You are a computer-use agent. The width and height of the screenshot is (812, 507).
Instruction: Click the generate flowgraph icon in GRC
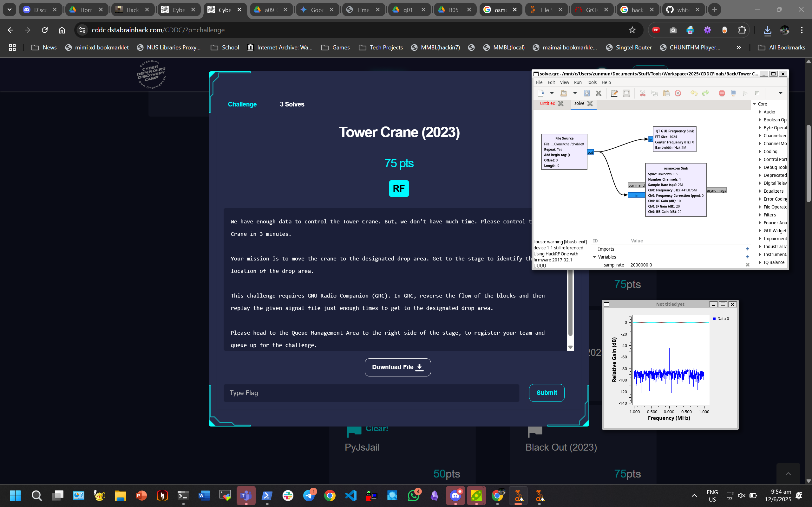pos(733,93)
